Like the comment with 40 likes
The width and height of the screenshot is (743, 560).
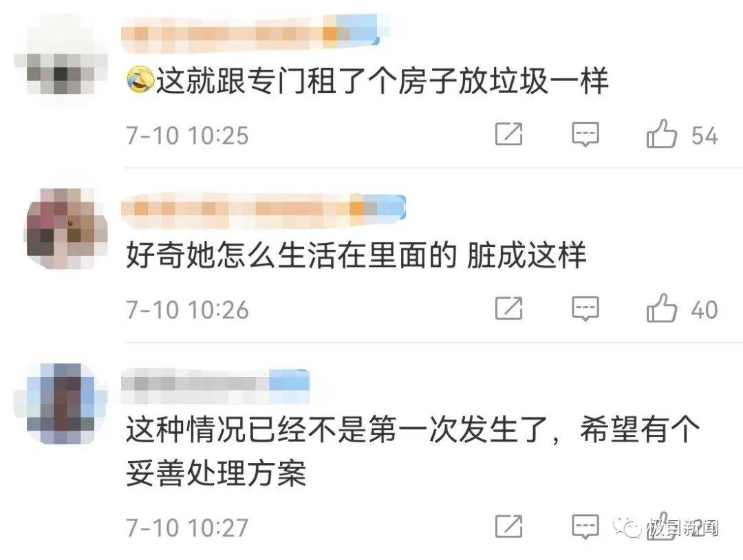point(662,308)
